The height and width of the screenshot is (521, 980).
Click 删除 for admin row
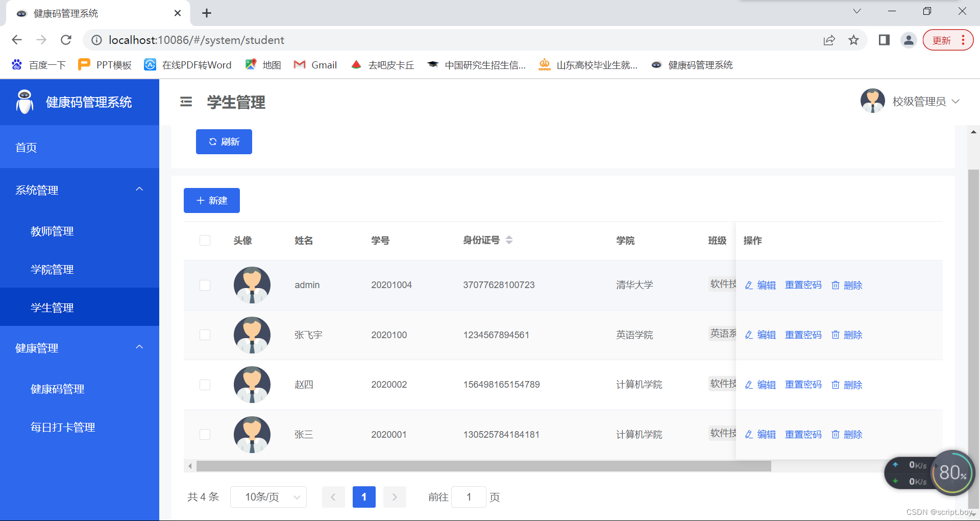[847, 285]
